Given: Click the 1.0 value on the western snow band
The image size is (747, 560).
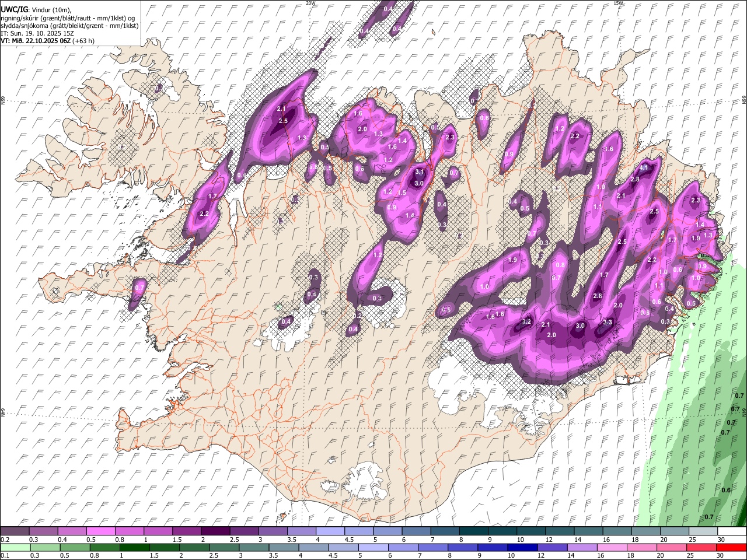Looking at the screenshot, I should click(484, 286).
